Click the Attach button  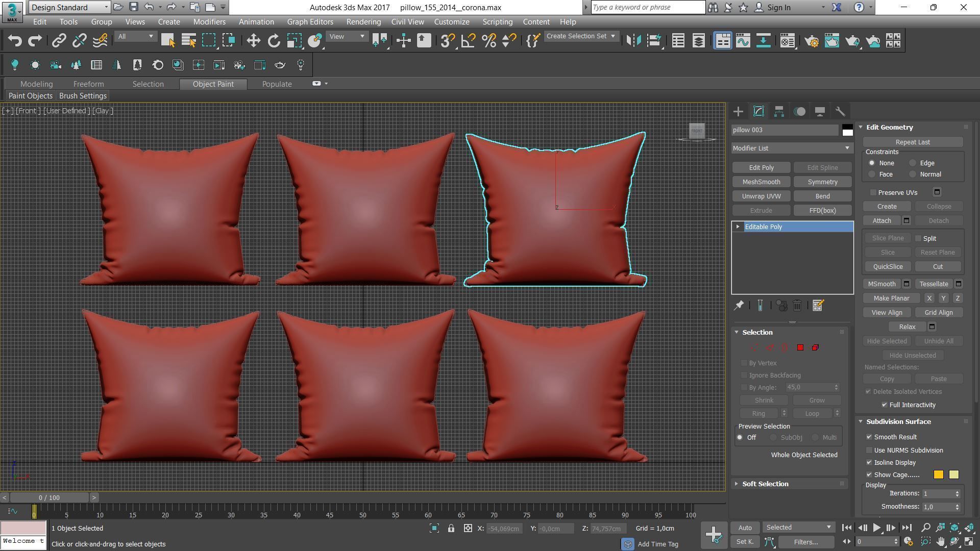pyautogui.click(x=881, y=220)
